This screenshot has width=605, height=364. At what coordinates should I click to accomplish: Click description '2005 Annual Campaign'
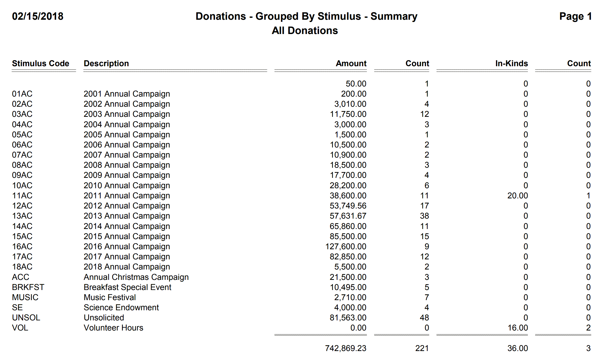[127, 135]
